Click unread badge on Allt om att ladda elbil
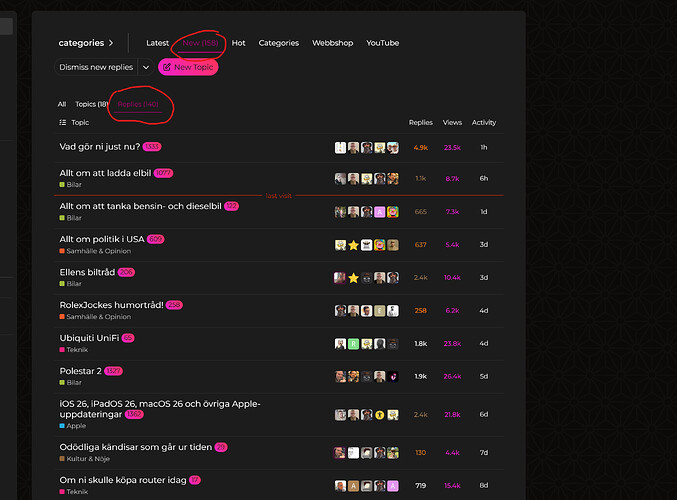 (x=163, y=173)
